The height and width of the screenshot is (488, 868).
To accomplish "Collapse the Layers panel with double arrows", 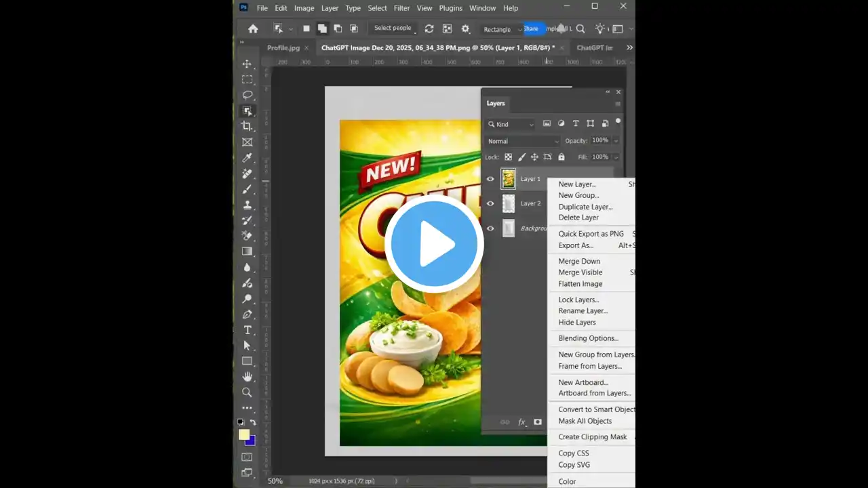I will 608,91.
